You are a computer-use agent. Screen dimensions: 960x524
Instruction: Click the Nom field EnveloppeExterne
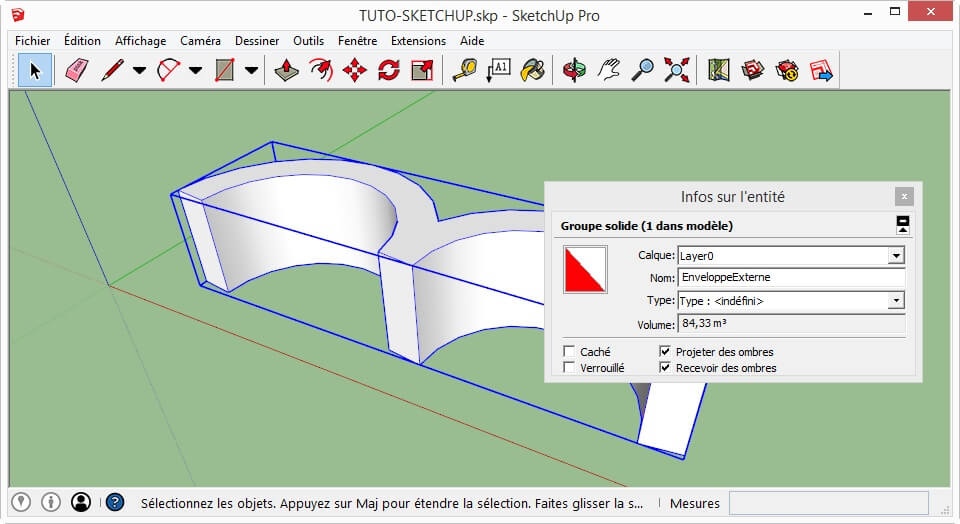[x=791, y=277]
